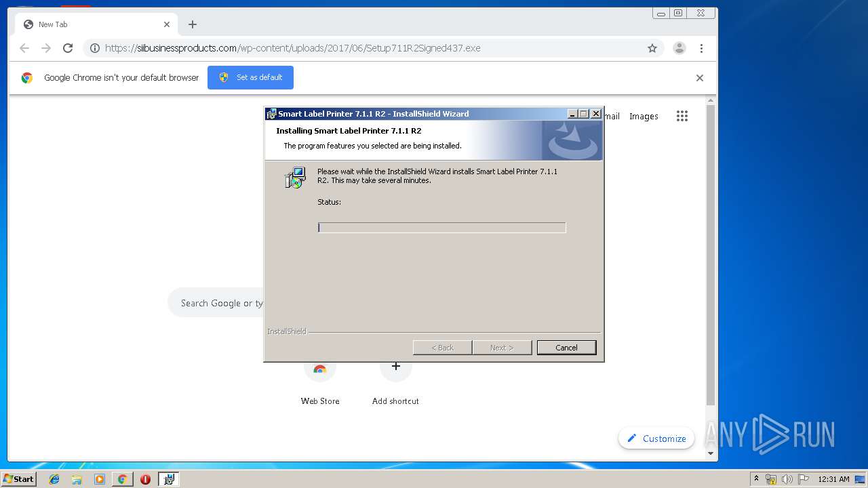Bookmark this page with the star icon

(x=652, y=48)
